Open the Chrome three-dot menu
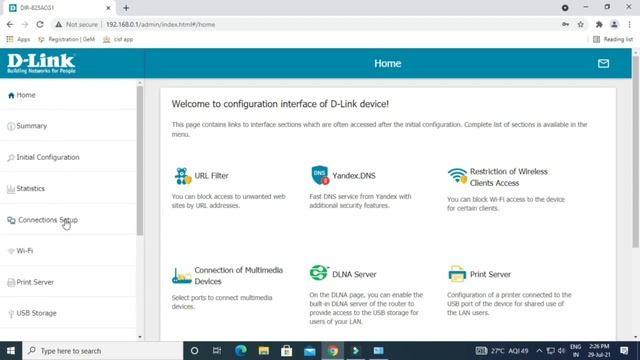This screenshot has width=640, height=360. (630, 24)
